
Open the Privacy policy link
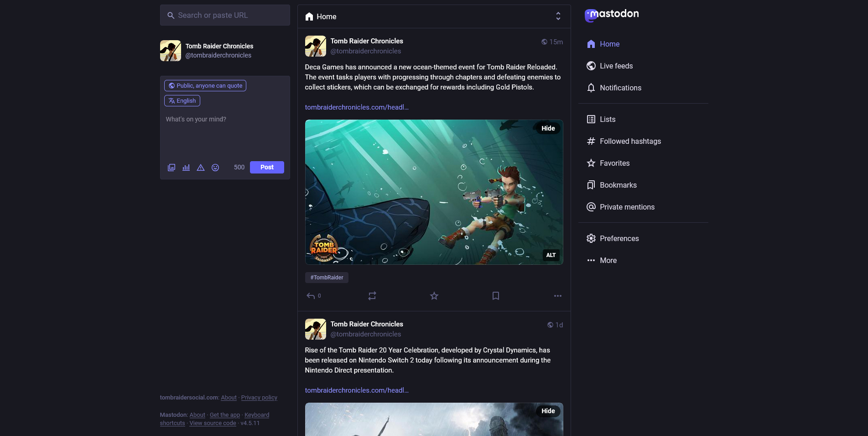tap(259, 398)
